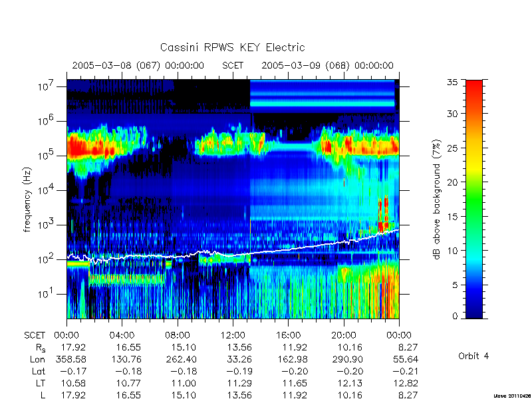Click the Lat value "-0.19"
This screenshot has width=532, height=399.
coord(239,371)
